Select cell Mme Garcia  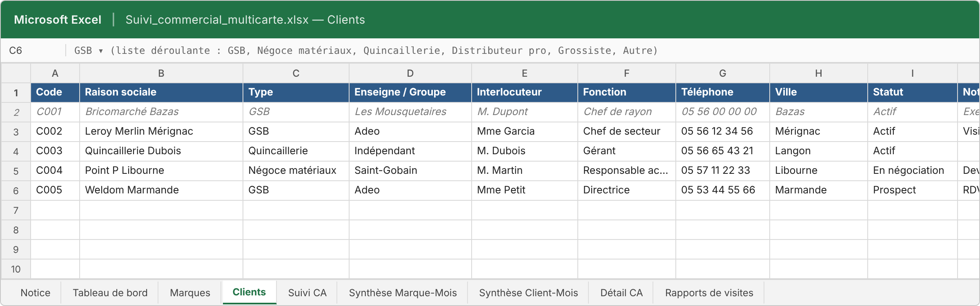tap(525, 131)
